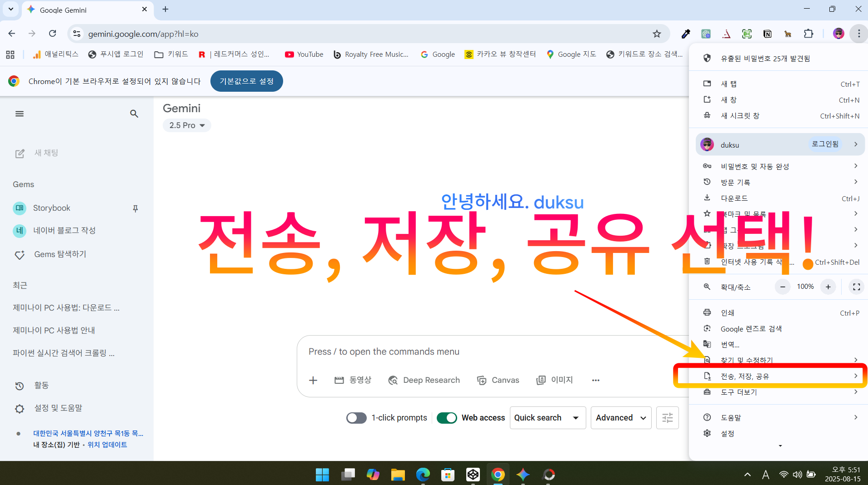Open the bookmarks apps grid icon
This screenshot has height=485, width=868.
click(x=10, y=54)
